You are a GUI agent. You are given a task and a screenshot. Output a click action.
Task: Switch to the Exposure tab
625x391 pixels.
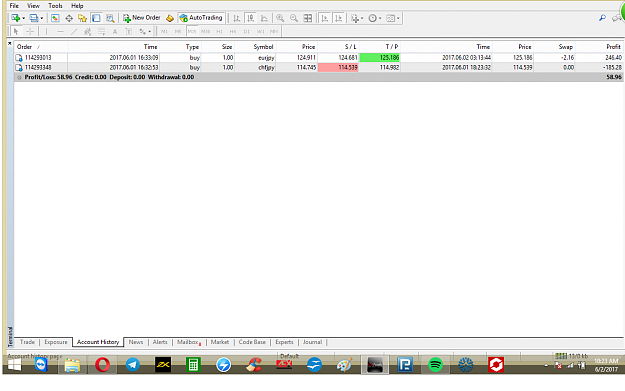click(x=56, y=342)
